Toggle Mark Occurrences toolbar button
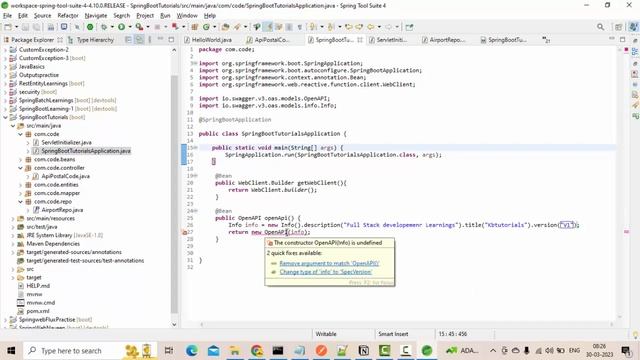640x360 pixels. pyautogui.click(x=269, y=27)
